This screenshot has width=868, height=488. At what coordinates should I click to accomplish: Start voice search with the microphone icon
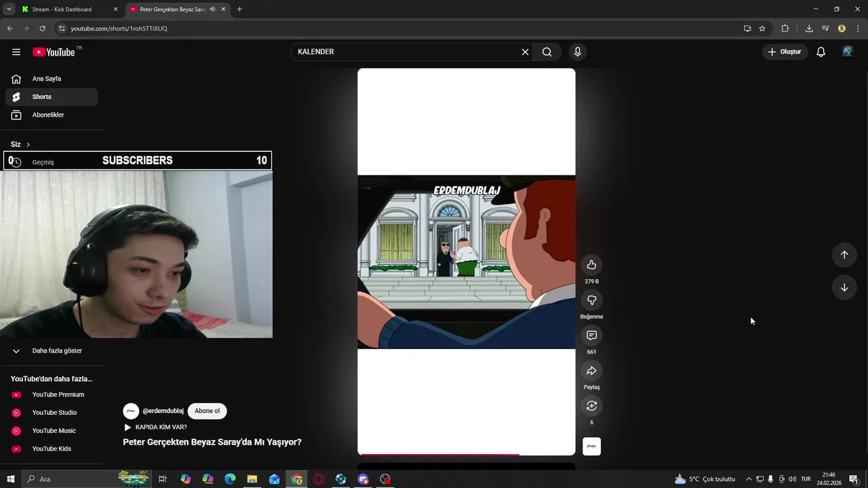[578, 52]
